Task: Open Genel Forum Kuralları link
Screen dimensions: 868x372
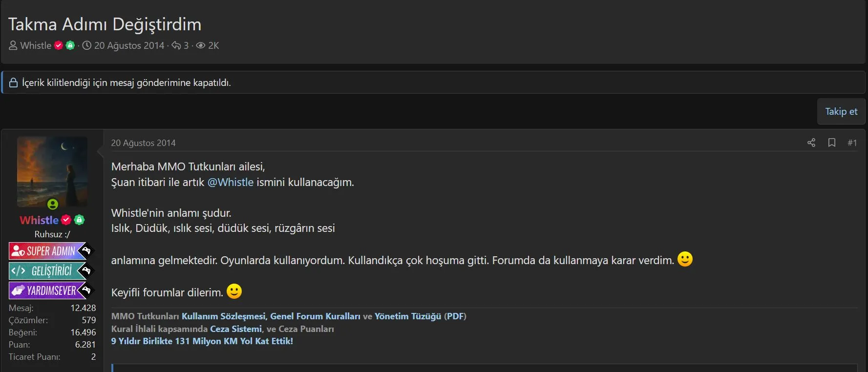Action: coord(315,316)
